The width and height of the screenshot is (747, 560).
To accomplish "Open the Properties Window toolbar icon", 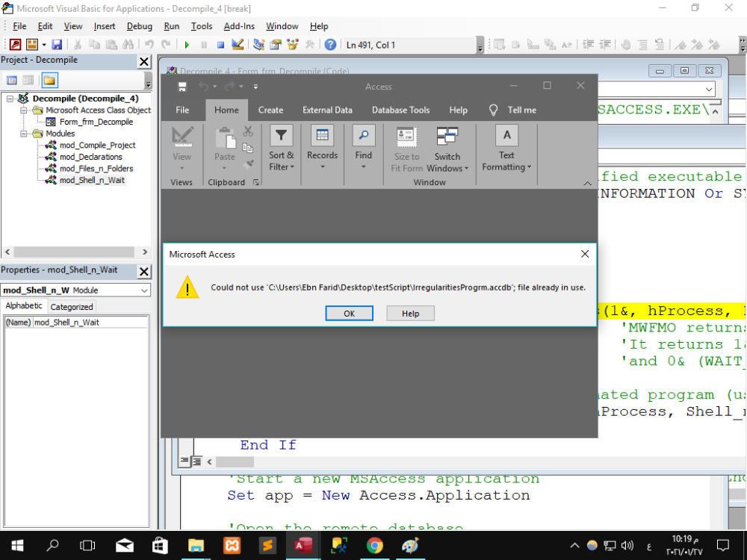I will point(276,45).
